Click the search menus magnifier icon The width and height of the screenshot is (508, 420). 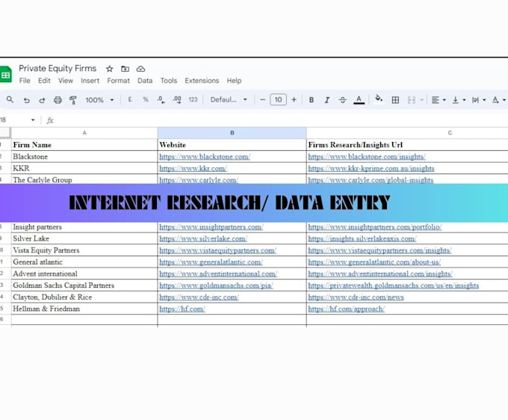pos(10,99)
